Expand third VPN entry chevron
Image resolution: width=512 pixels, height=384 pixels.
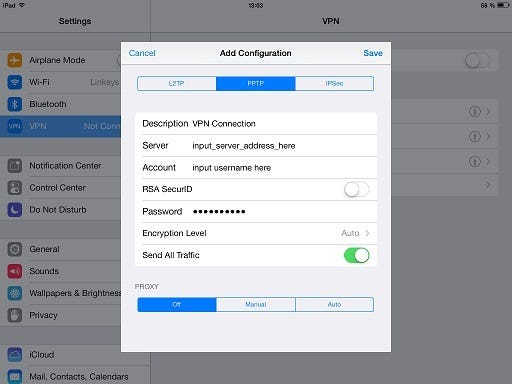tap(488, 162)
